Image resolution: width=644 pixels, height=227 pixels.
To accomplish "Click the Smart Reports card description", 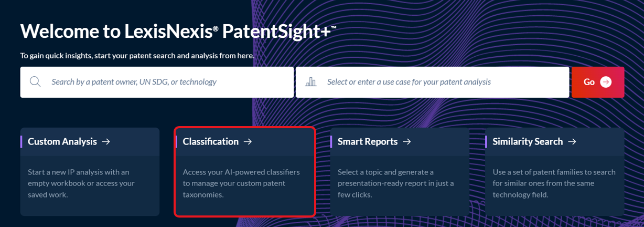I will (x=396, y=183).
